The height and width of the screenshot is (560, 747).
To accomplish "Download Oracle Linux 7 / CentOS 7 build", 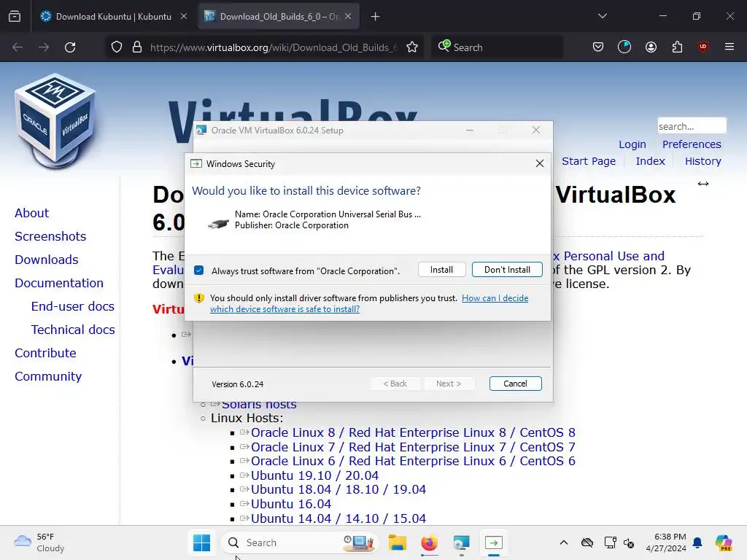I will 413,447.
